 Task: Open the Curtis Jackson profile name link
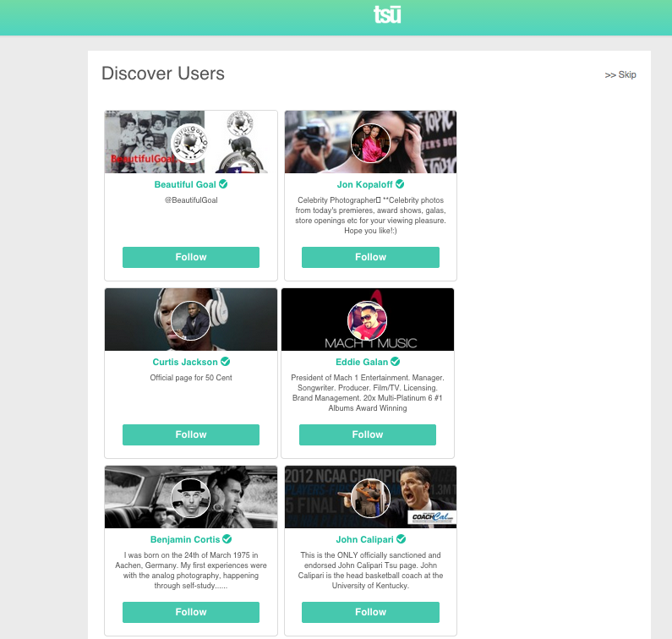tap(185, 362)
